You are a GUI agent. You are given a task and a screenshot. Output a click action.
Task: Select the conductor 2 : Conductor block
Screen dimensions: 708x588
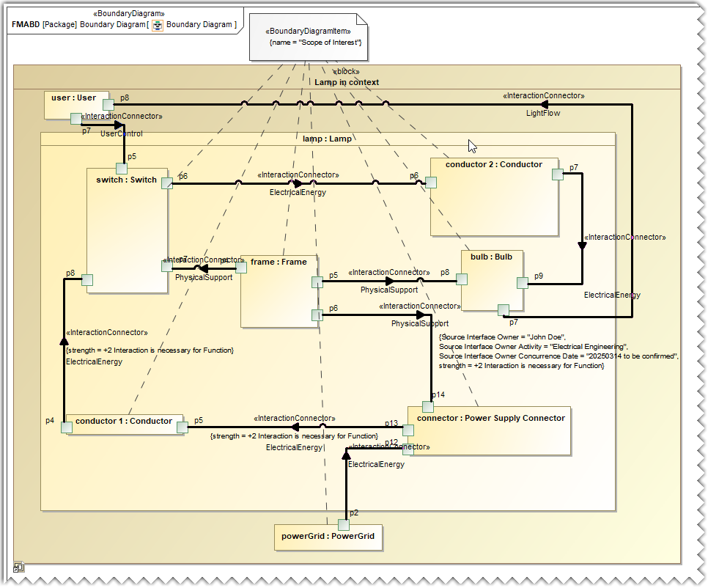coord(495,197)
